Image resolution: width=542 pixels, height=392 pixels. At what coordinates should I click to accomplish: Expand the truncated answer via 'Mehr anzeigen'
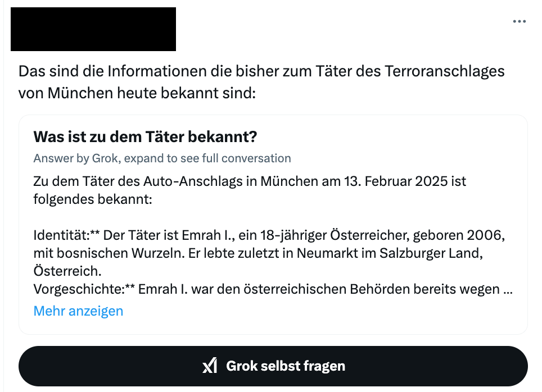[x=78, y=311]
